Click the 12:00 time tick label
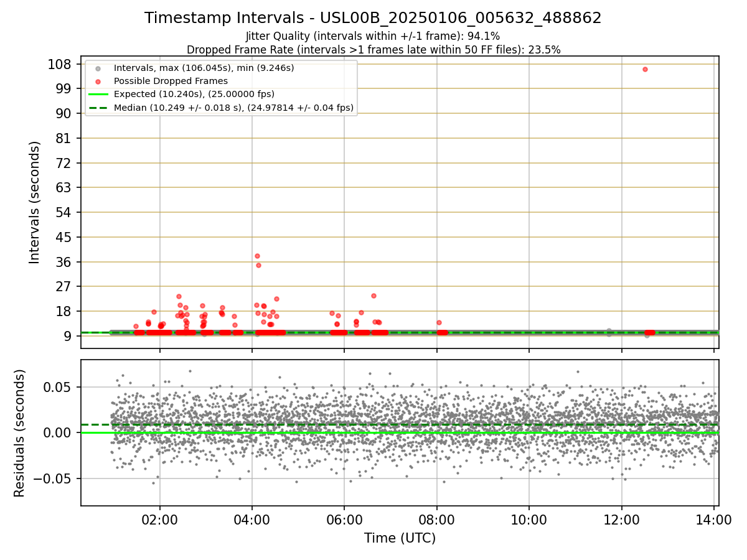Screen dimensions: 747x560 (x=621, y=518)
